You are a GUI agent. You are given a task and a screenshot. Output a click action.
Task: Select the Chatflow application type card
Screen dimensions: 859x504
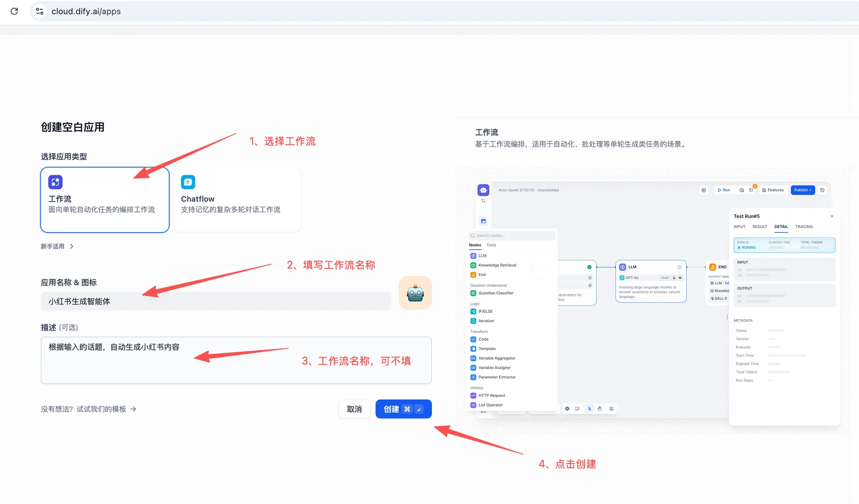[237, 200]
